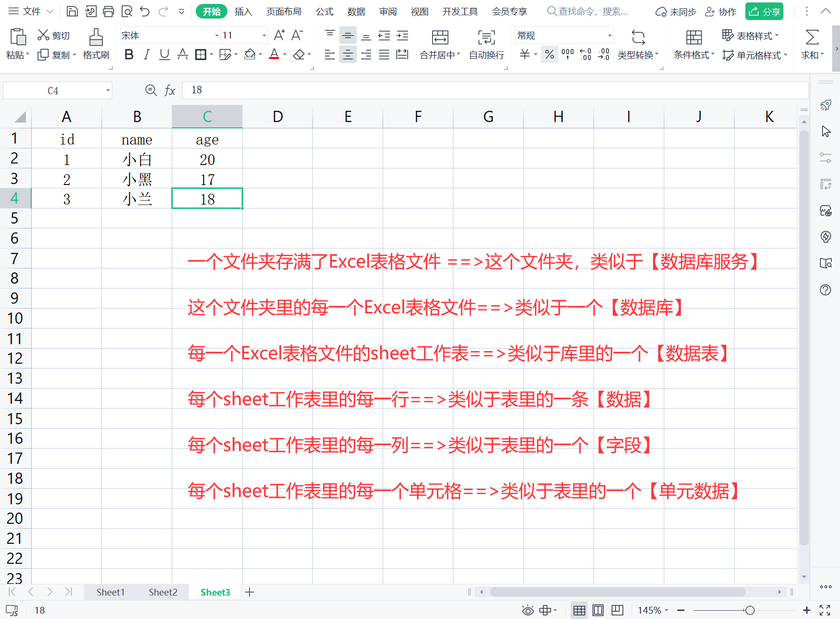
Task: Add a new worksheet with plus button
Action: [249, 592]
